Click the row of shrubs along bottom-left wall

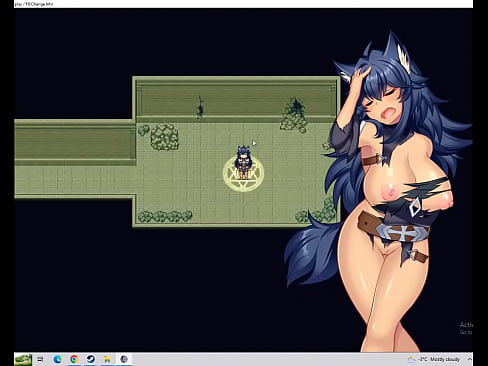165,216
